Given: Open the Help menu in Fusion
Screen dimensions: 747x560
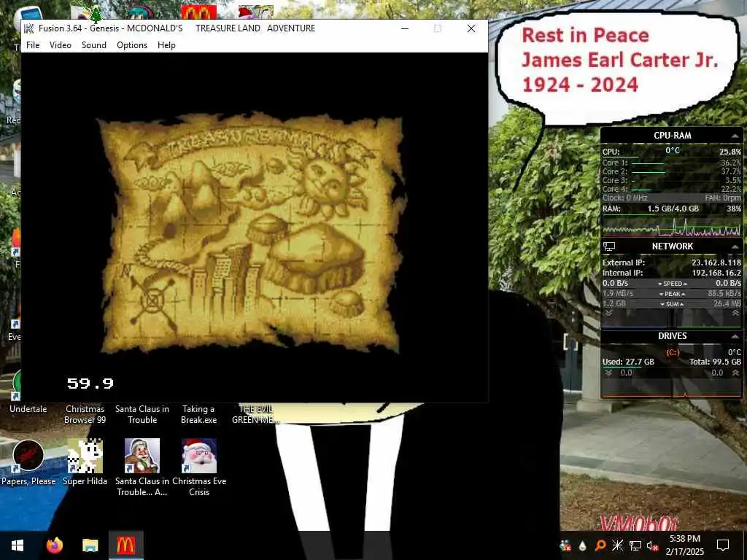Looking at the screenshot, I should tap(166, 45).
